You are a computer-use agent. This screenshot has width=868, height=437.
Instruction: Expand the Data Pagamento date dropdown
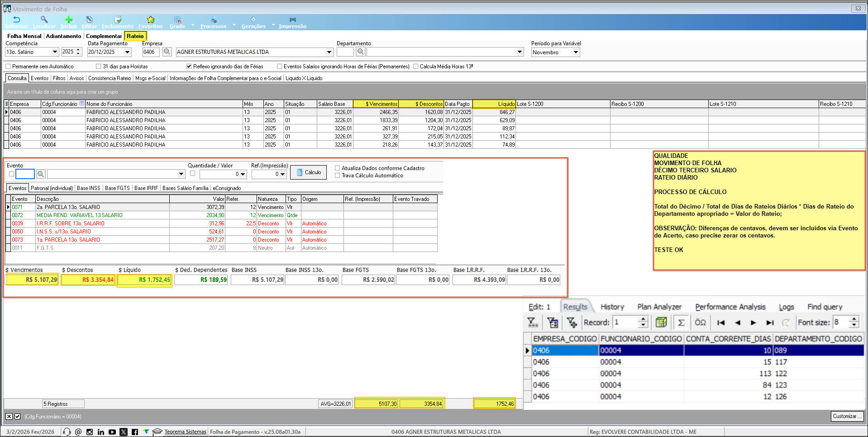tap(127, 52)
